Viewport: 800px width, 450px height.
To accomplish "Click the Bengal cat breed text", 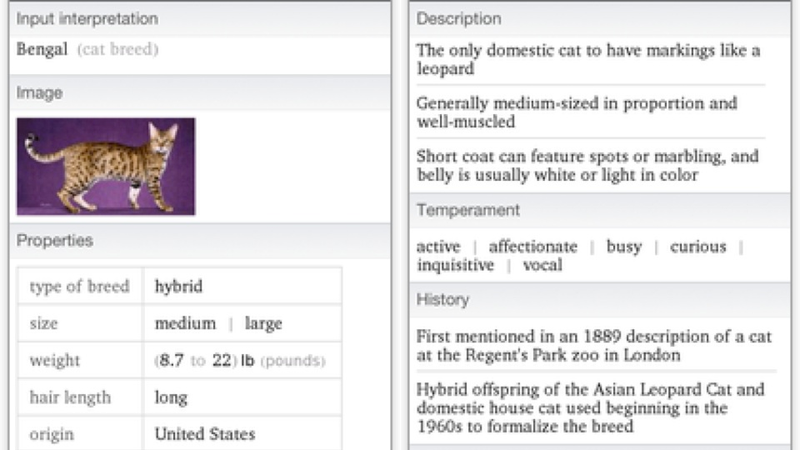I will point(87,49).
